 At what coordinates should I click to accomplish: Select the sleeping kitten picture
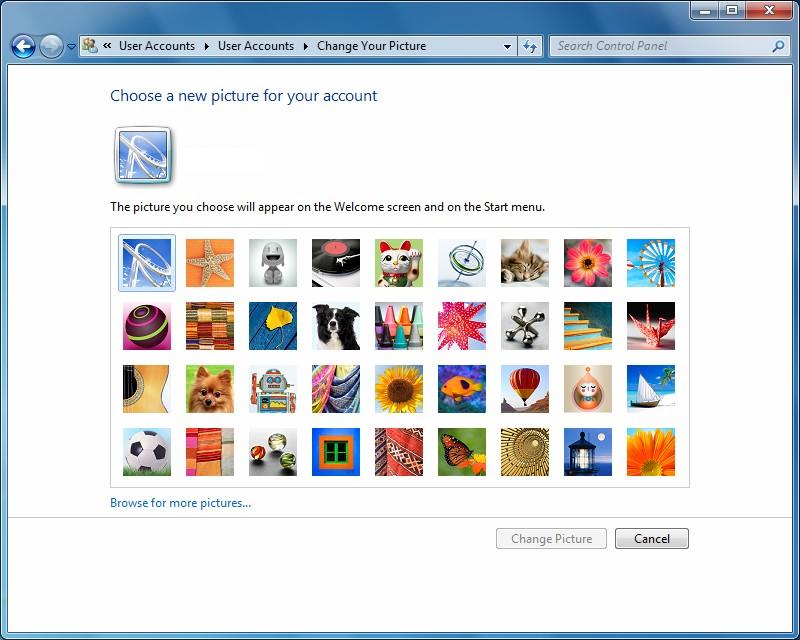[x=525, y=263]
